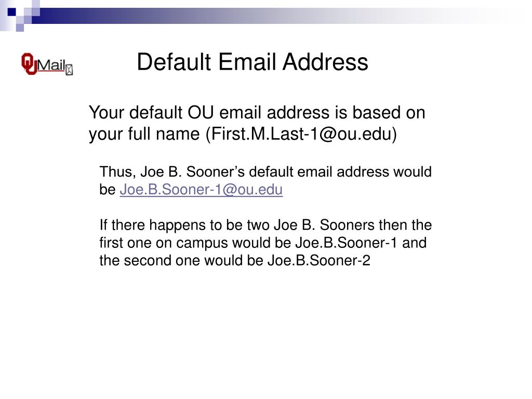
Task: Click the Joe.B.Sooner-1 text in the last paragraph
Action: coord(345,243)
